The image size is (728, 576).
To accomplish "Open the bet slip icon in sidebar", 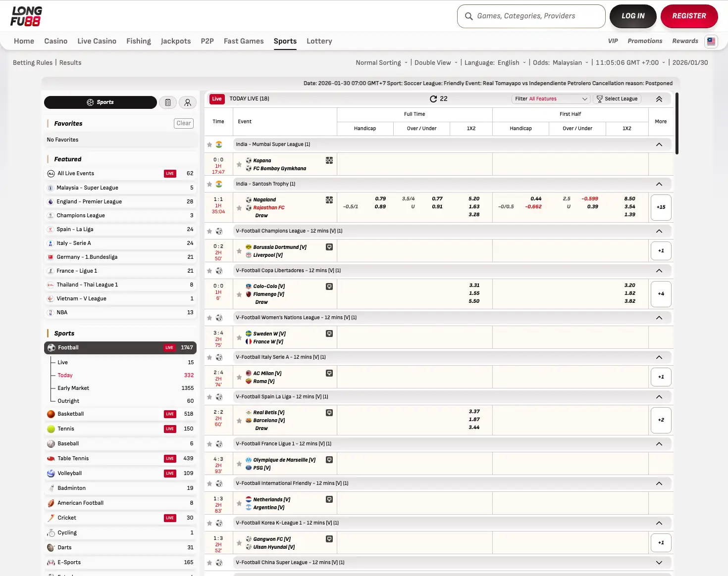I will pos(168,102).
